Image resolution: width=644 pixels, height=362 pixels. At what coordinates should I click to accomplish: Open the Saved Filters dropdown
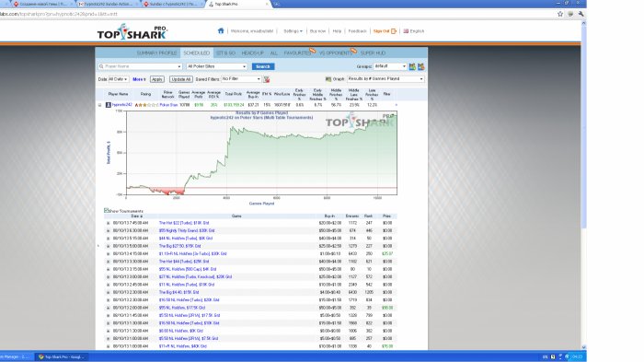241,79
